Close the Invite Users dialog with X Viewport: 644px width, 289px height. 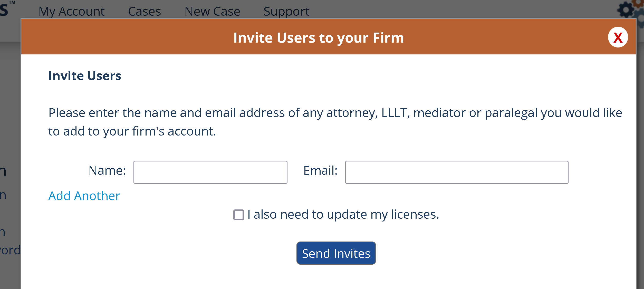(618, 37)
